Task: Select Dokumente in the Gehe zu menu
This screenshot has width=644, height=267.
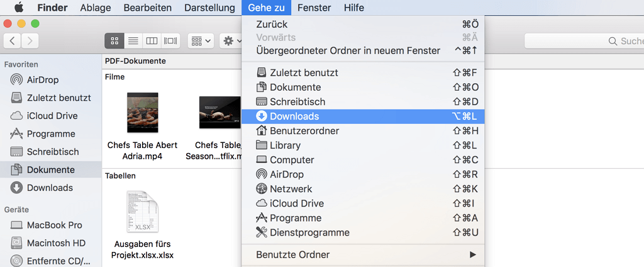Action: coord(363,88)
